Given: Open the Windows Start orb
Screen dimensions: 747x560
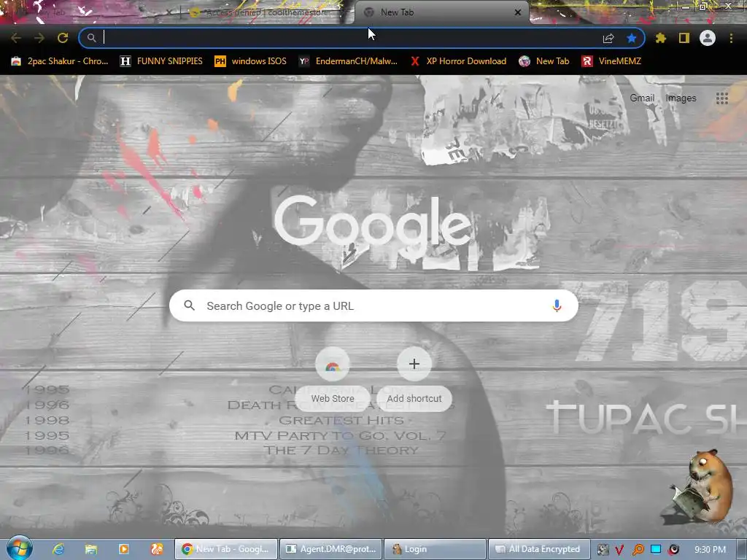Looking at the screenshot, I should coord(20,548).
